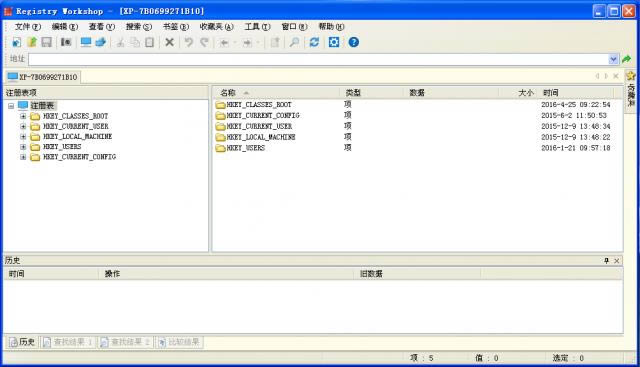Viewport: 640px width, 367px height.
Task: Click the copy toolbar icon
Action: (135, 42)
